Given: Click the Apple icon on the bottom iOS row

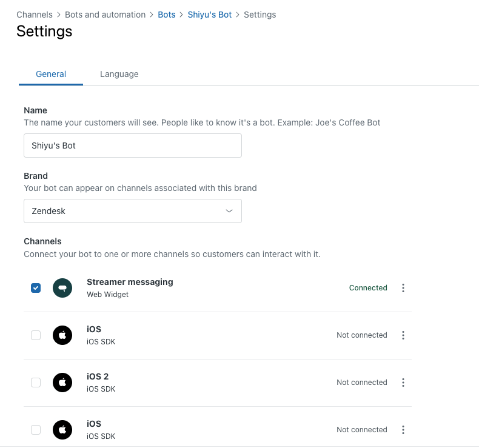Looking at the screenshot, I should 62,430.
